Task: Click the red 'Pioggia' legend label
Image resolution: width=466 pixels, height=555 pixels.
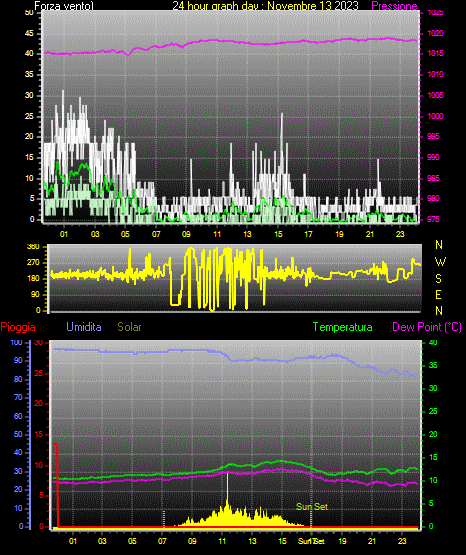Action: (x=18, y=327)
